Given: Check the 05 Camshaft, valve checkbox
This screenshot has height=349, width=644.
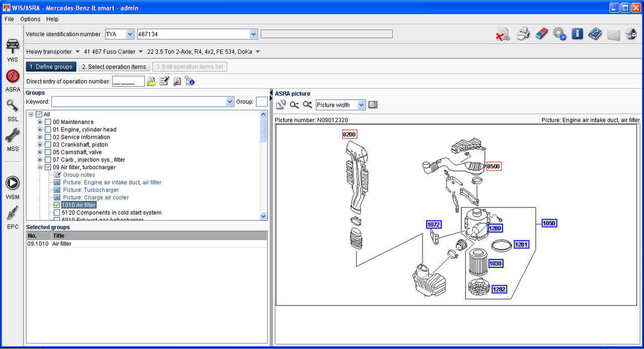Looking at the screenshot, I should [x=48, y=152].
